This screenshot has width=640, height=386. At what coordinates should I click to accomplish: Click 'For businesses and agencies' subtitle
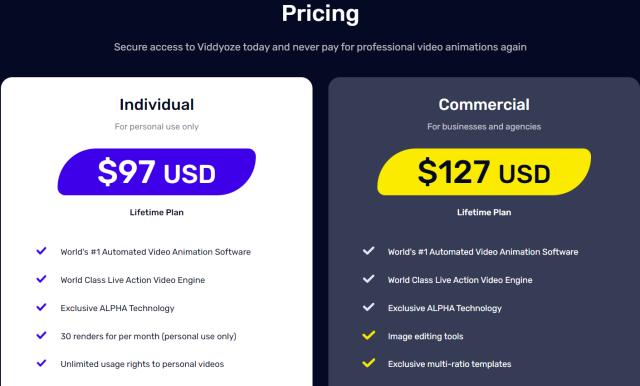(484, 126)
